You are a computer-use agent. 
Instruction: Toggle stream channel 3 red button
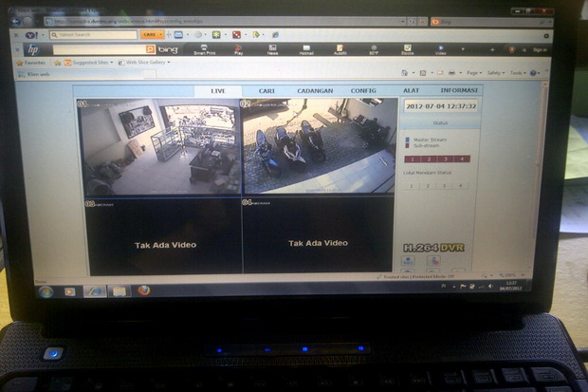[445, 159]
